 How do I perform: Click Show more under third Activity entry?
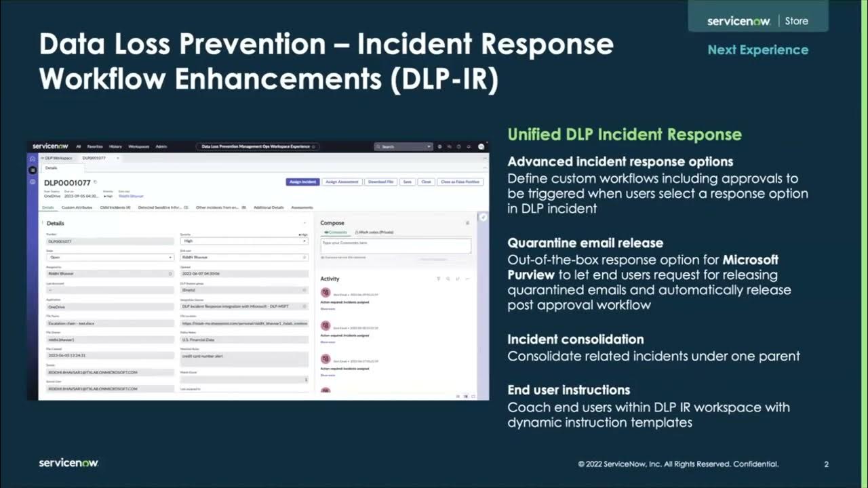click(328, 375)
